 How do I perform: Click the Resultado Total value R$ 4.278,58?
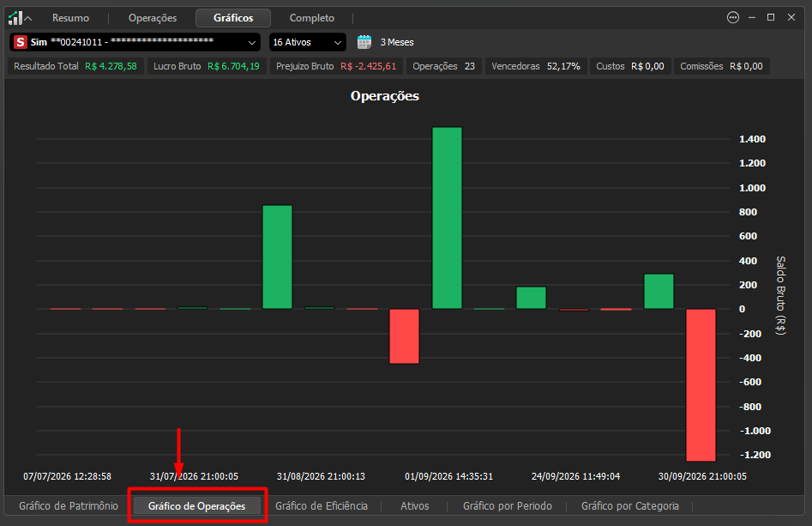click(111, 66)
